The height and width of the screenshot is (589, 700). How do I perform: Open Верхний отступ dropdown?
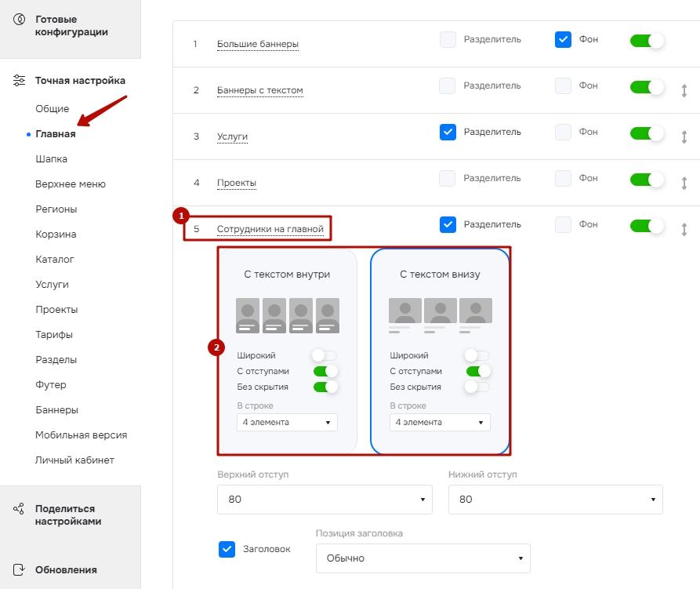coord(325,500)
